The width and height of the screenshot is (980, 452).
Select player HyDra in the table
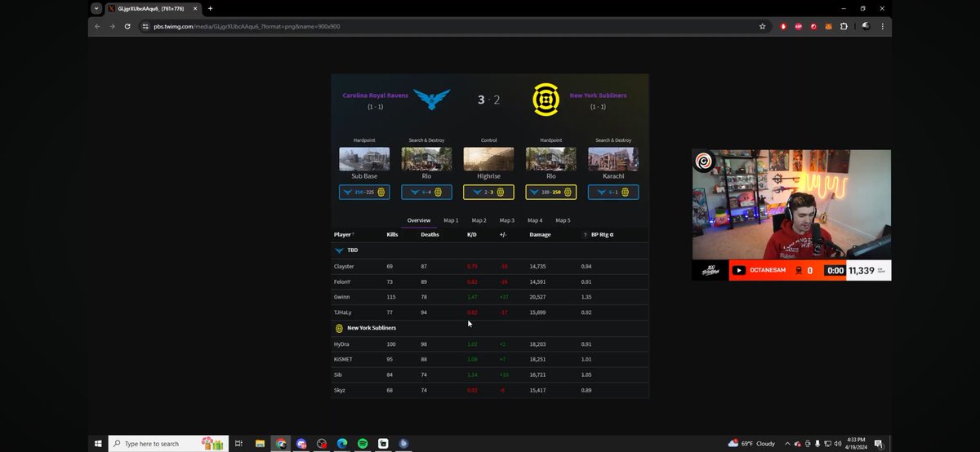(342, 344)
